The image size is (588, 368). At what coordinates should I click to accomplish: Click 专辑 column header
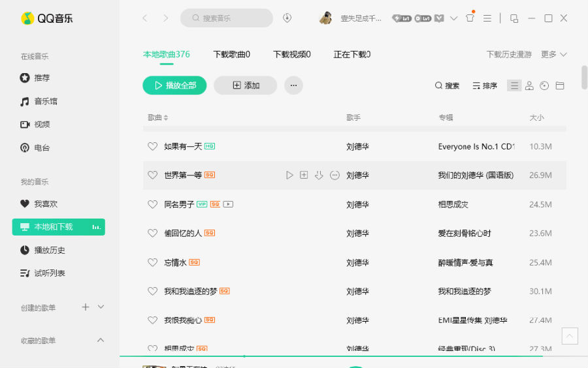[446, 117]
